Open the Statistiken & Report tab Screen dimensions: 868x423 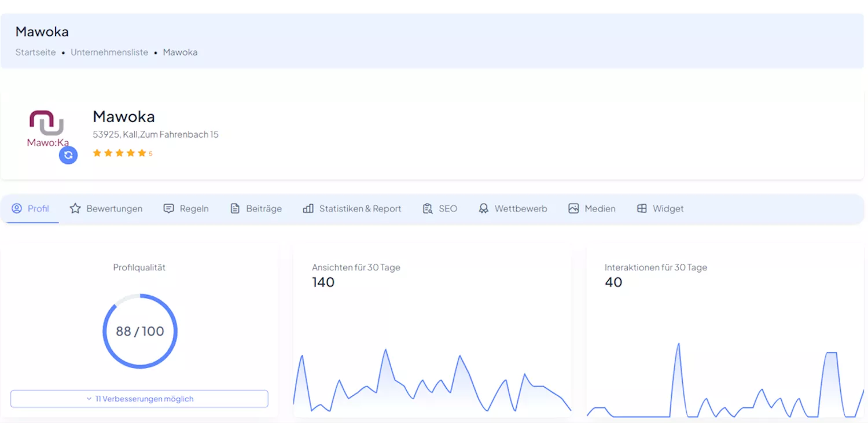point(352,208)
